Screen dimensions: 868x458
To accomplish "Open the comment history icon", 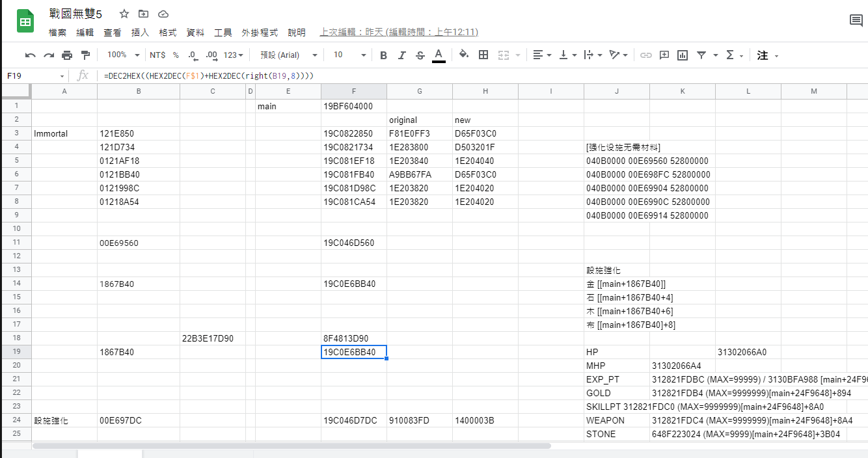I will [856, 21].
